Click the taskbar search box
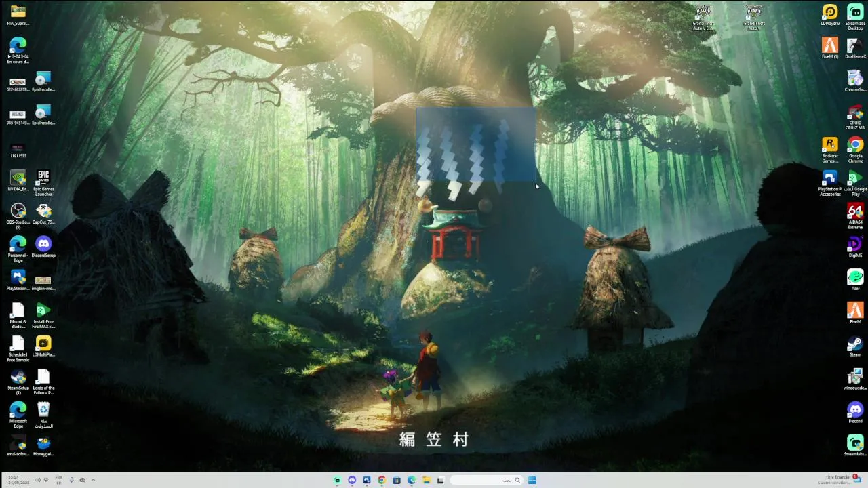868x488 pixels. tap(486, 480)
